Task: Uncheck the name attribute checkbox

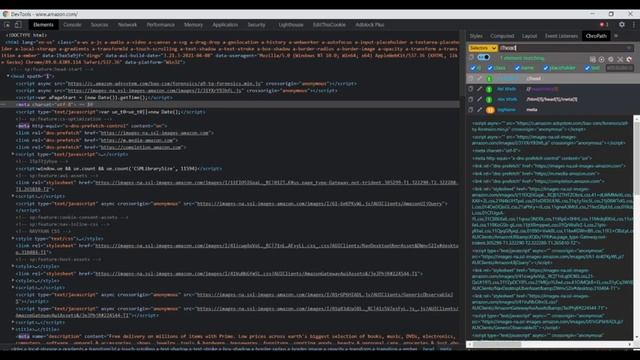Action: point(517,68)
